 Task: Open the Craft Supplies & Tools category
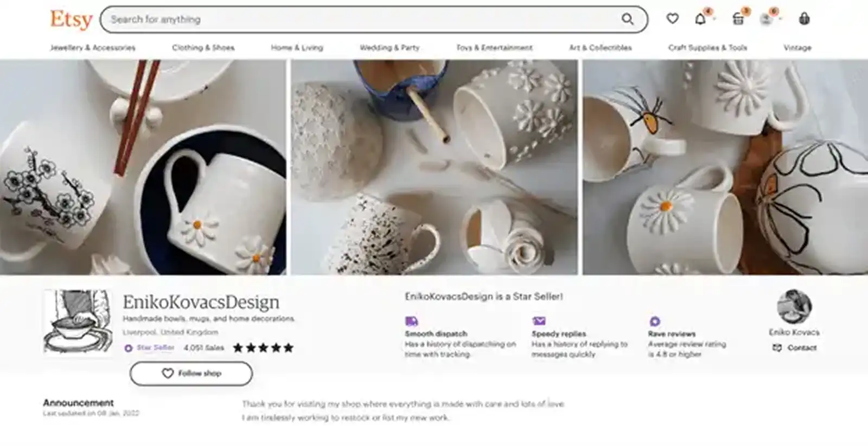point(708,48)
